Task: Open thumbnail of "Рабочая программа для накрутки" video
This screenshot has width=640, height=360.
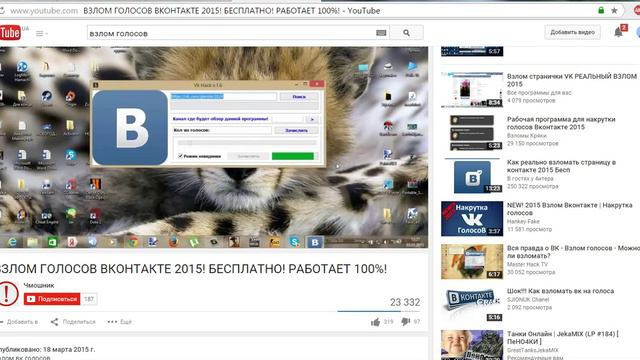Action: 472,133
